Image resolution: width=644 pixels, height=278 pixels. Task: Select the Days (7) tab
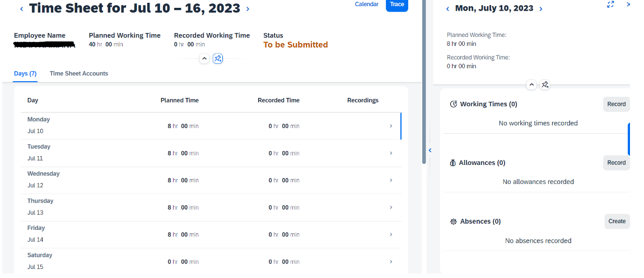click(25, 73)
